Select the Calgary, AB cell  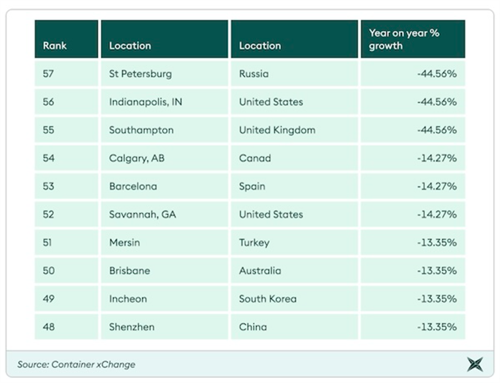(x=165, y=158)
